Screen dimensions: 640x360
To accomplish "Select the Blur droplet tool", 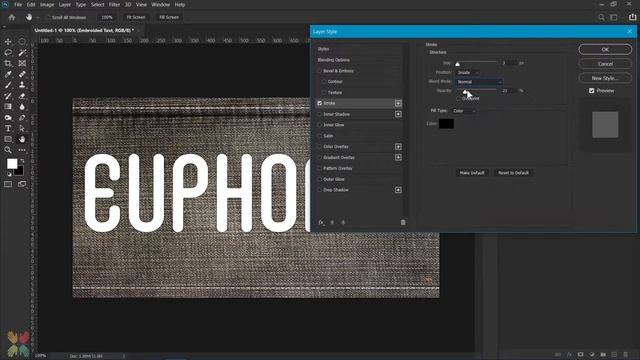I will click(x=22, y=107).
